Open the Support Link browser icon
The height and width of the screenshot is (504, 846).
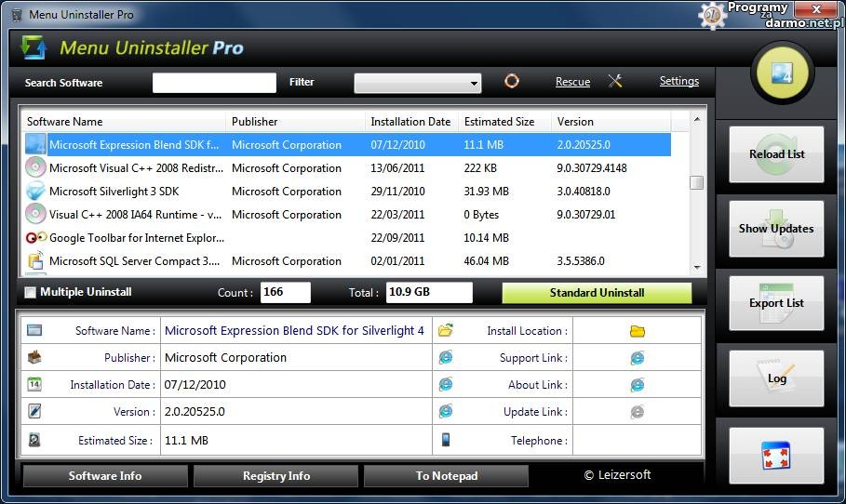[x=637, y=358]
